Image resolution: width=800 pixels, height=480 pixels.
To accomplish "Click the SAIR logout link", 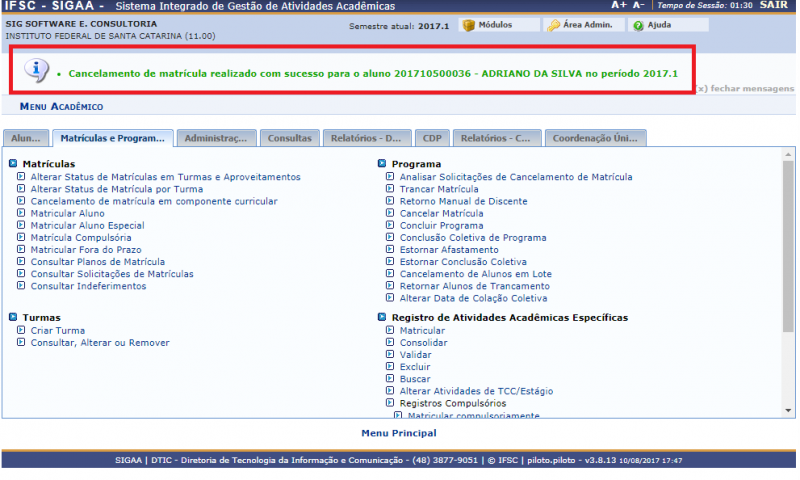I will coord(773,5).
